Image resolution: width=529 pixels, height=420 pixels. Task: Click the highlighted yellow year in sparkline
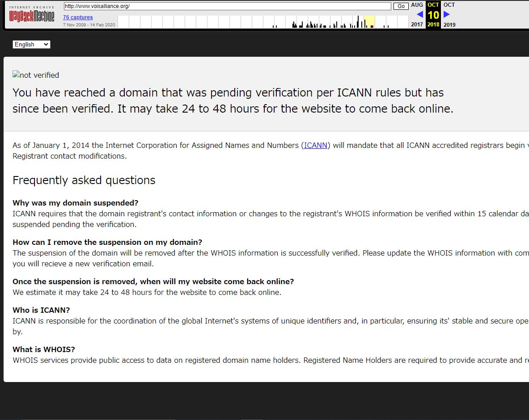[369, 21]
